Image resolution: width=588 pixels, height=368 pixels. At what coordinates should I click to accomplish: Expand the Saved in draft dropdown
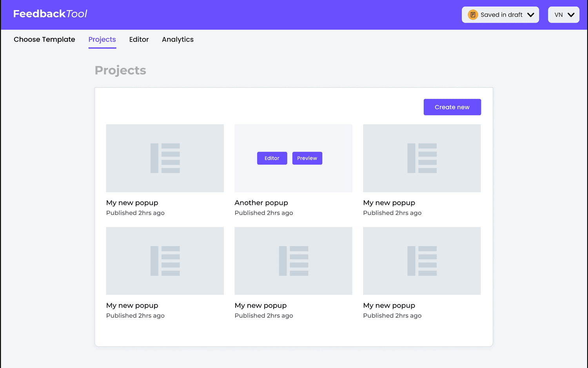coord(500,15)
